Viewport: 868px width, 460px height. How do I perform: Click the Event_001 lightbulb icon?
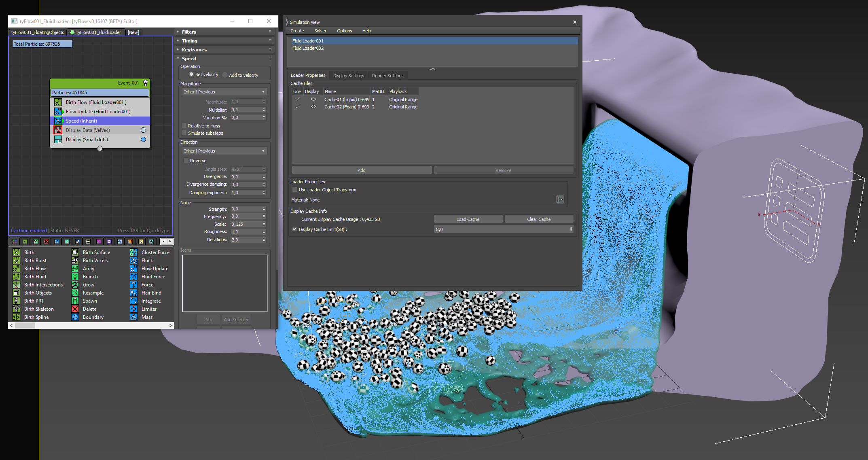point(146,83)
